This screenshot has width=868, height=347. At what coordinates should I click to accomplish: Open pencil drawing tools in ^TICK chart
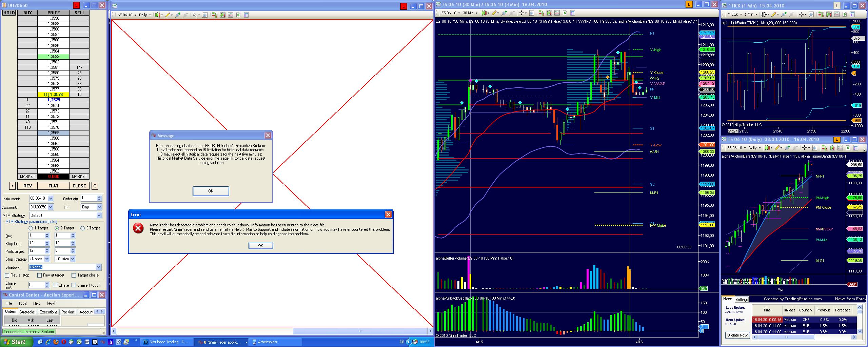point(775,14)
